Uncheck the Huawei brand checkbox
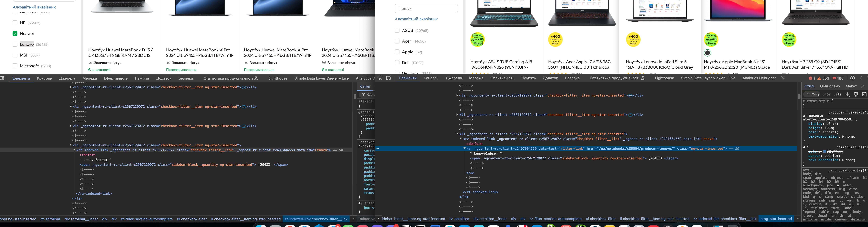 click(x=15, y=33)
